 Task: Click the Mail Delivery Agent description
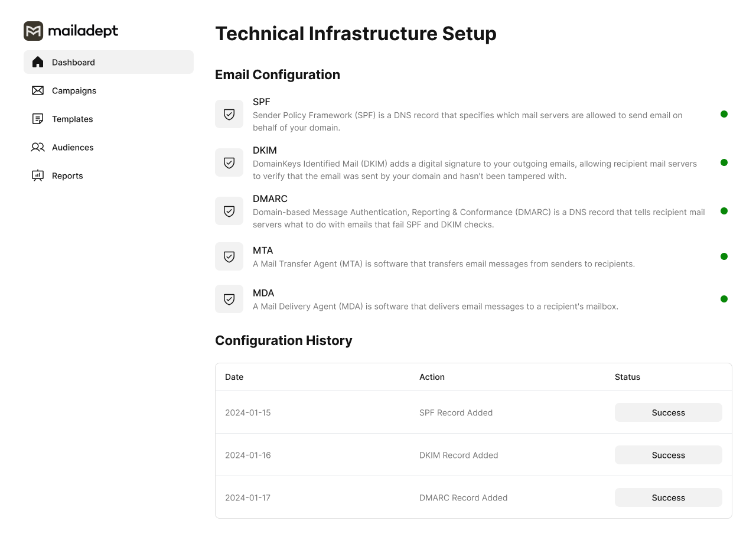click(435, 306)
